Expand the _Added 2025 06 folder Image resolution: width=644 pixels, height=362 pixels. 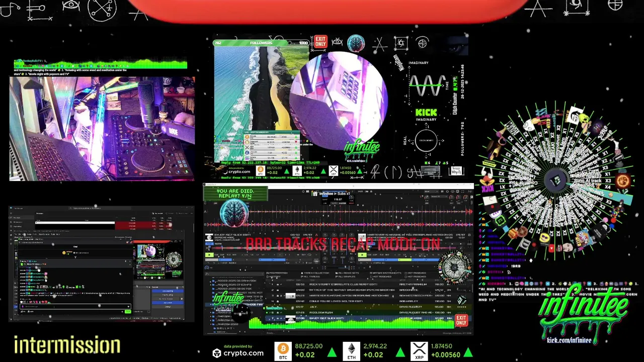[x=235, y=281]
